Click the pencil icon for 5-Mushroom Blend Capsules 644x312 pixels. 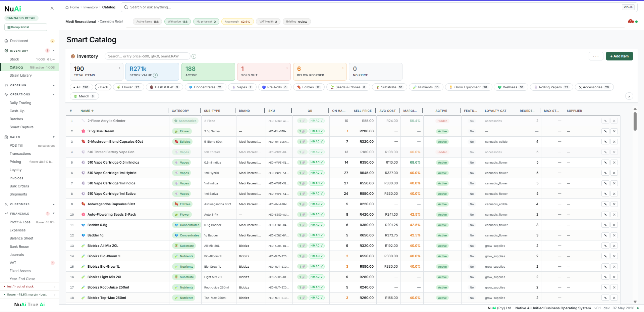click(x=605, y=142)
